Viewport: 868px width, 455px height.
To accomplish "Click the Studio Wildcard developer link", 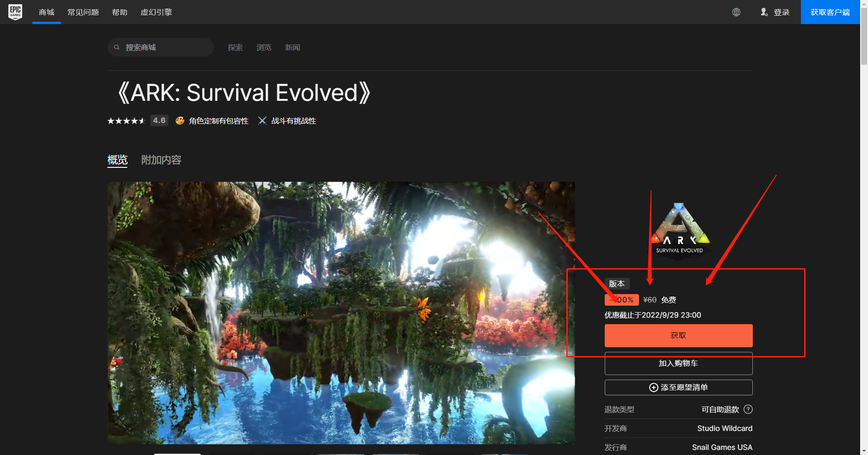I will (725, 428).
